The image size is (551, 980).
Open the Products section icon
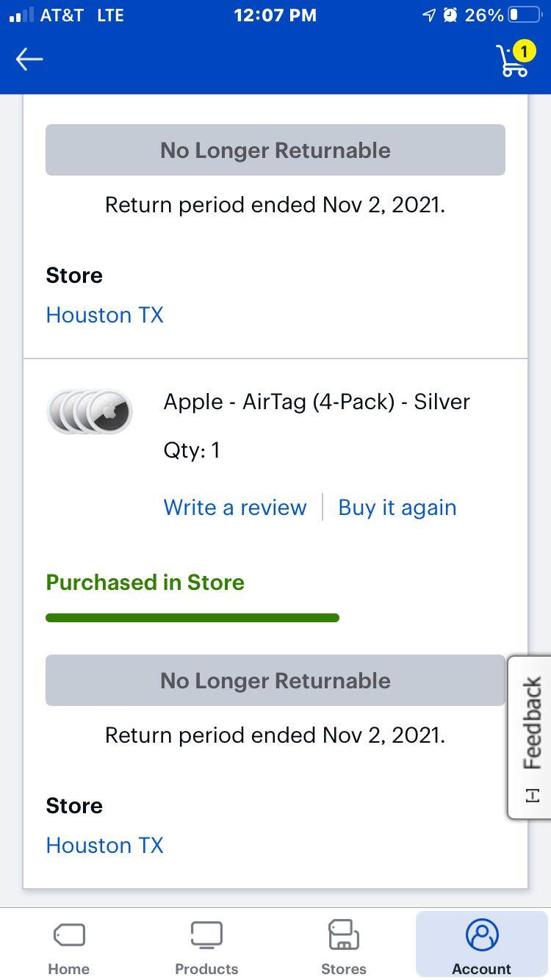click(206, 934)
